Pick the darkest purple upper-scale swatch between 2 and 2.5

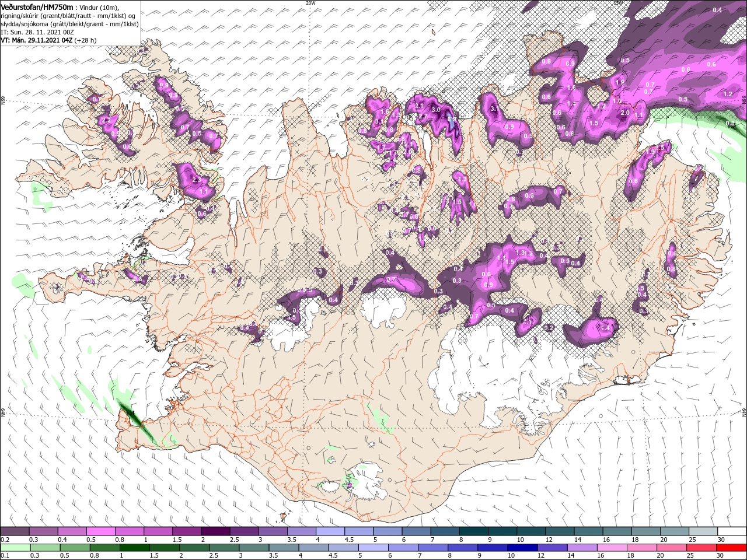point(215,531)
